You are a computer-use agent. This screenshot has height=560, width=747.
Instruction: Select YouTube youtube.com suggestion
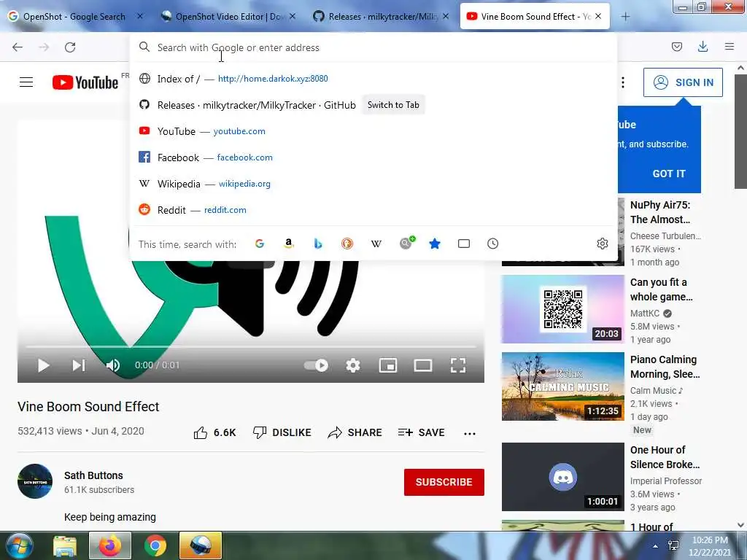click(x=373, y=131)
